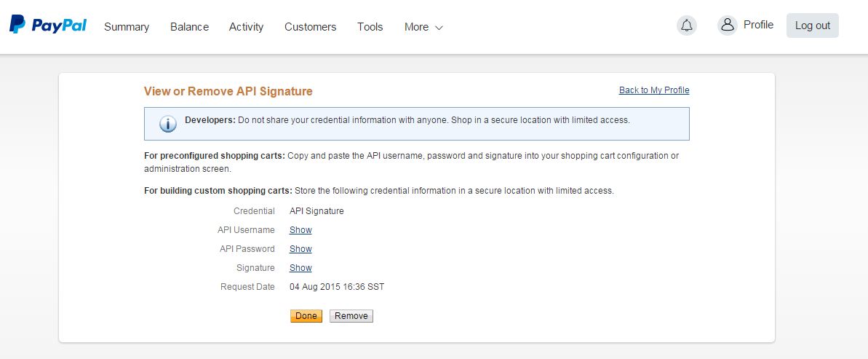Viewport: 868px width, 359px height.
Task: Open the Customers menu item
Action: 311,27
